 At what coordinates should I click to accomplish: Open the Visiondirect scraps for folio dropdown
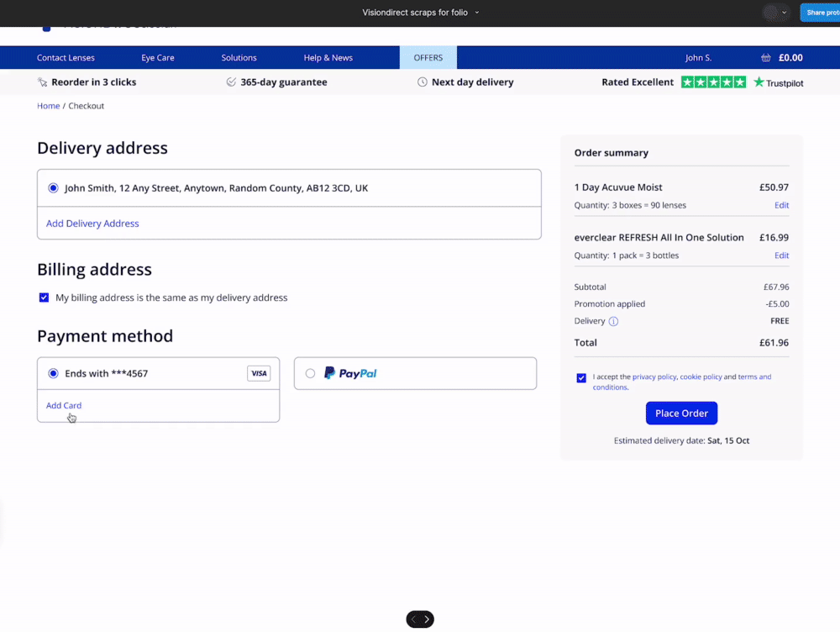[420, 13]
